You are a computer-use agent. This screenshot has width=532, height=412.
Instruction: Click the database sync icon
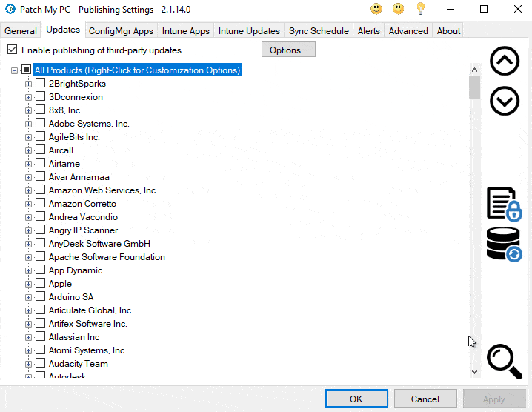tap(504, 245)
